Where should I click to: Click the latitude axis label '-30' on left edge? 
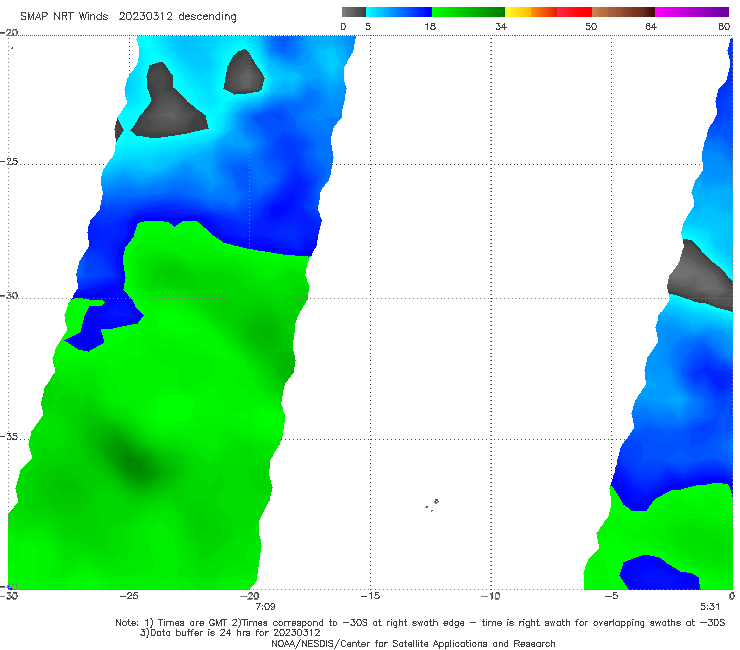pos(9,295)
